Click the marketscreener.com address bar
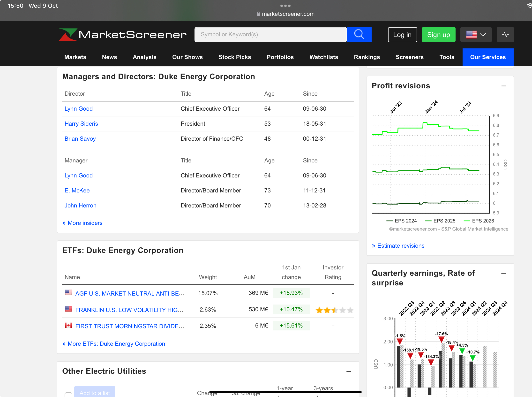Viewport: 532px width, 397px height. click(285, 14)
